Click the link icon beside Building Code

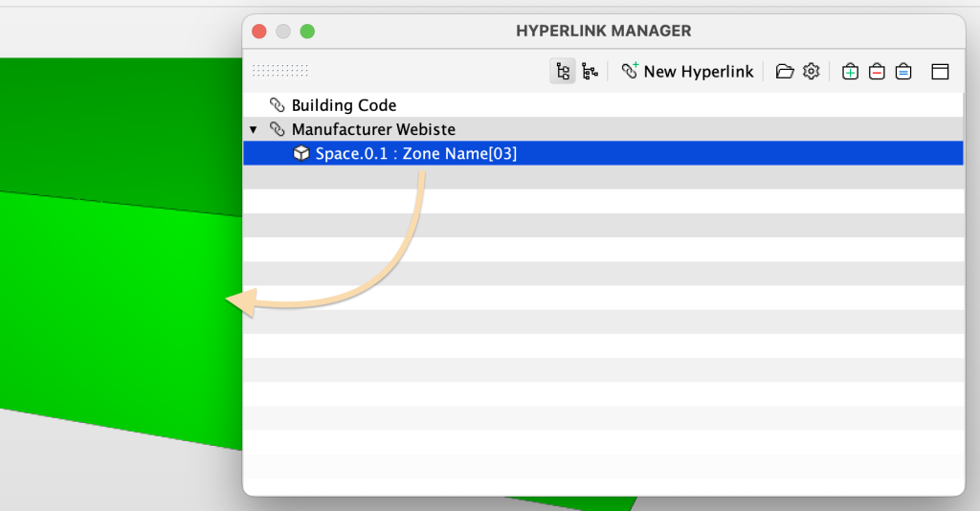[278, 105]
